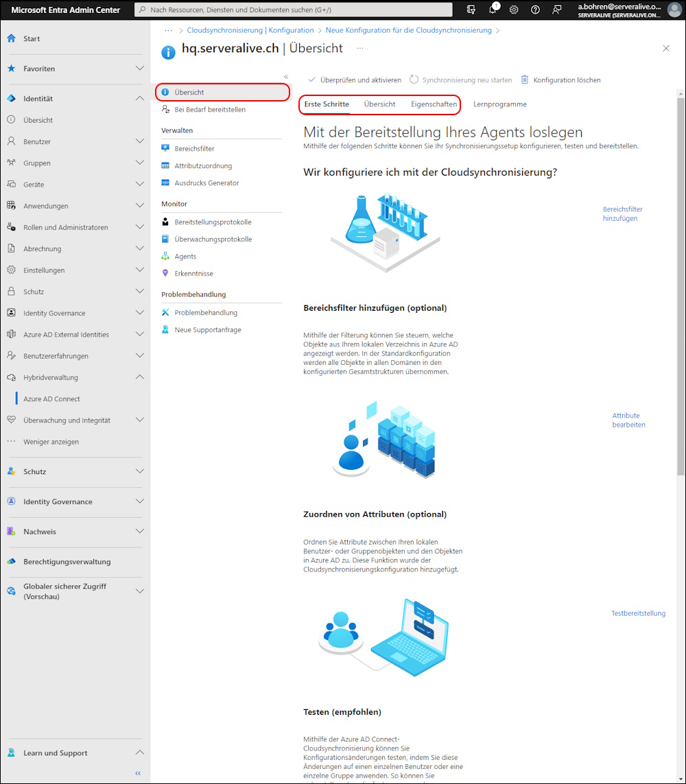Click the Berechtigungsverwaltung cloud icon
This screenshot has width=686, height=784.
[x=12, y=562]
